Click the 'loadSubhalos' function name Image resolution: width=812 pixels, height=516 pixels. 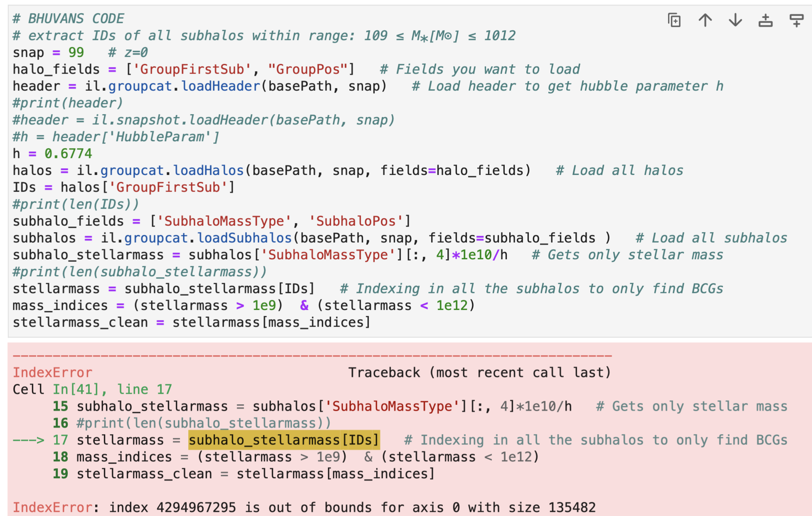tap(244, 238)
